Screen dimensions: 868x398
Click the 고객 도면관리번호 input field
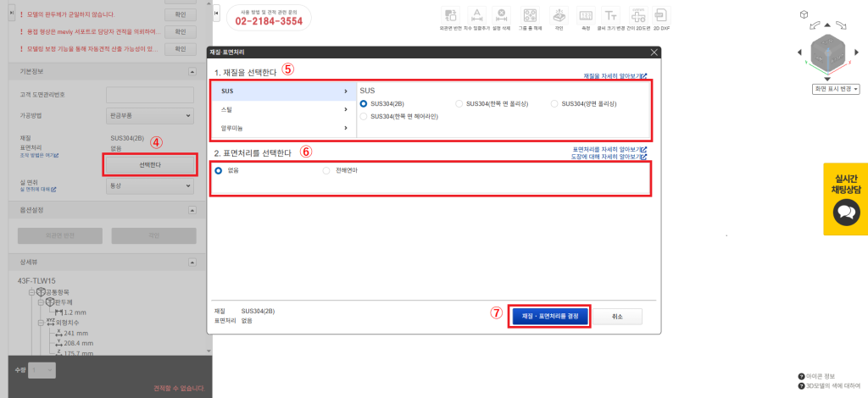tap(150, 93)
